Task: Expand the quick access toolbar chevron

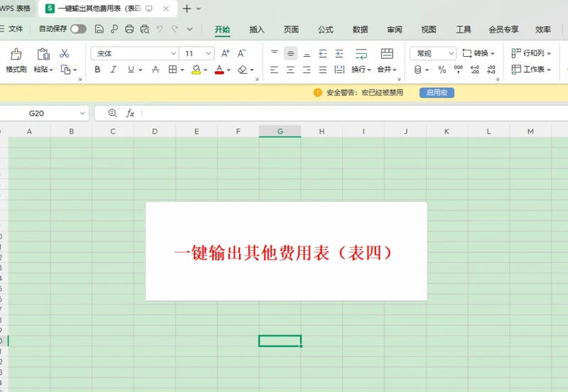Action: coord(190,29)
